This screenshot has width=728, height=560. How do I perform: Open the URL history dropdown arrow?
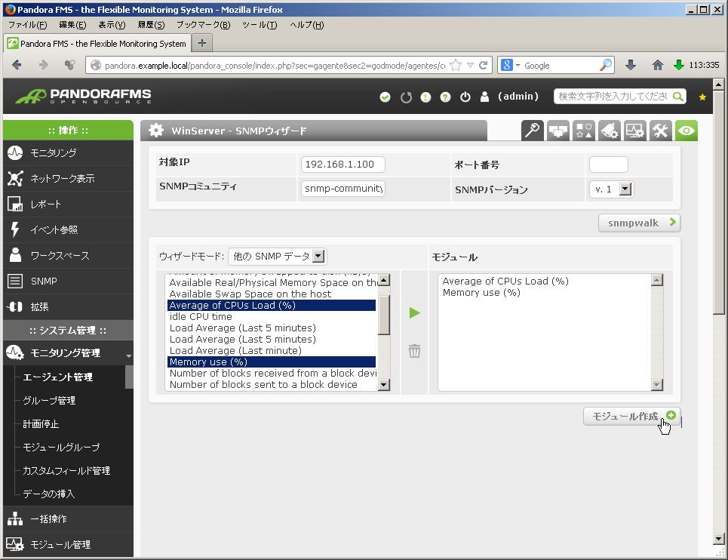tap(470, 65)
